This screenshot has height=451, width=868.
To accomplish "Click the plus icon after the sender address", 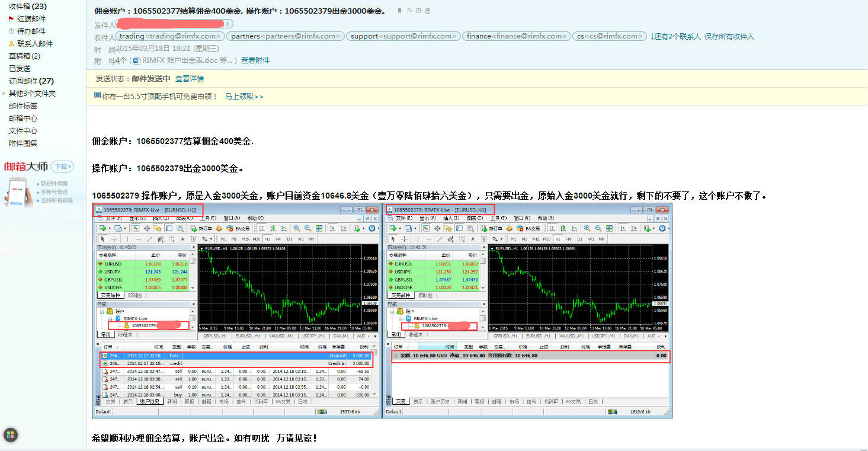I will [x=229, y=24].
